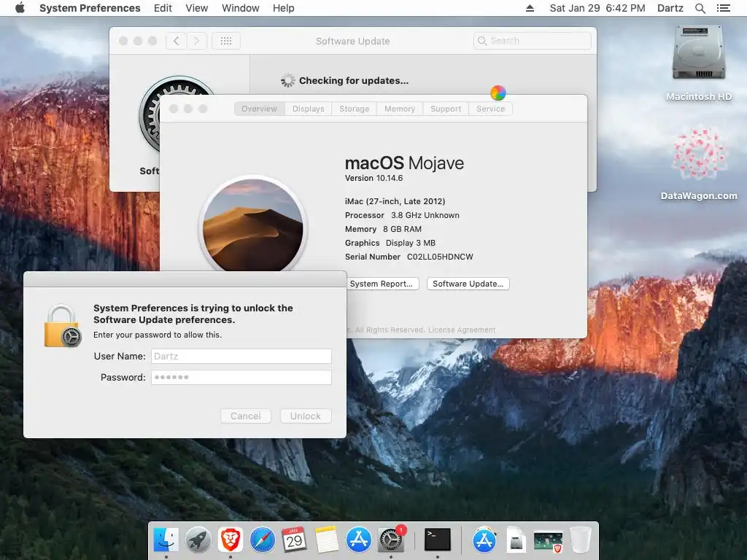The image size is (747, 560).
Task: Open the Dartz user menu
Action: click(x=670, y=8)
